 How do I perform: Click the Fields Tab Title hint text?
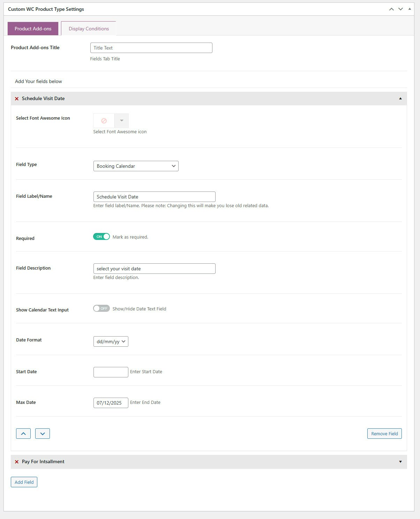click(x=105, y=59)
